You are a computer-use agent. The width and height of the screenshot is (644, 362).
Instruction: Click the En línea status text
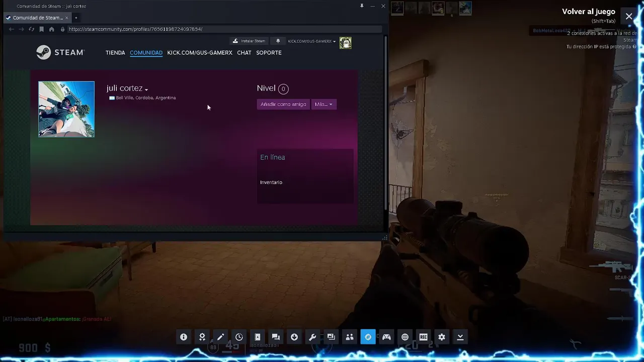coord(273,157)
